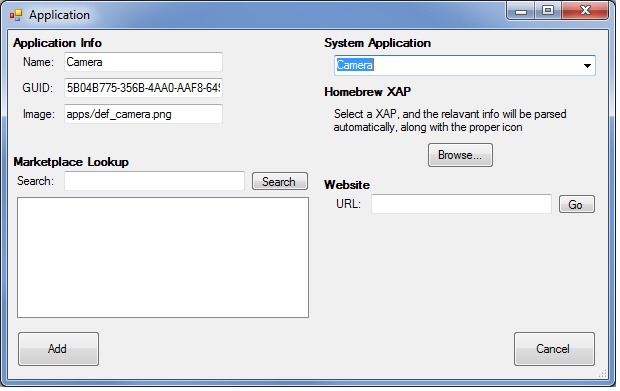
Task: Click the Application Info heading
Action: (57, 43)
